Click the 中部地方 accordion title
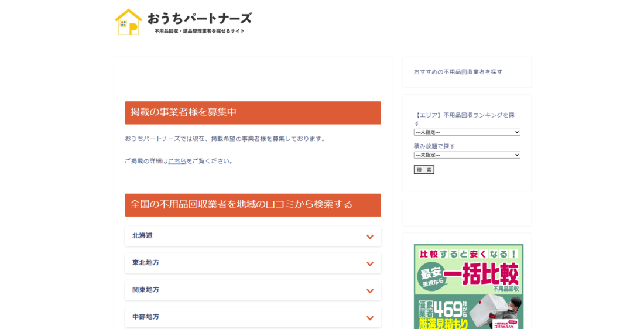The width and height of the screenshot is (644, 329). [146, 317]
